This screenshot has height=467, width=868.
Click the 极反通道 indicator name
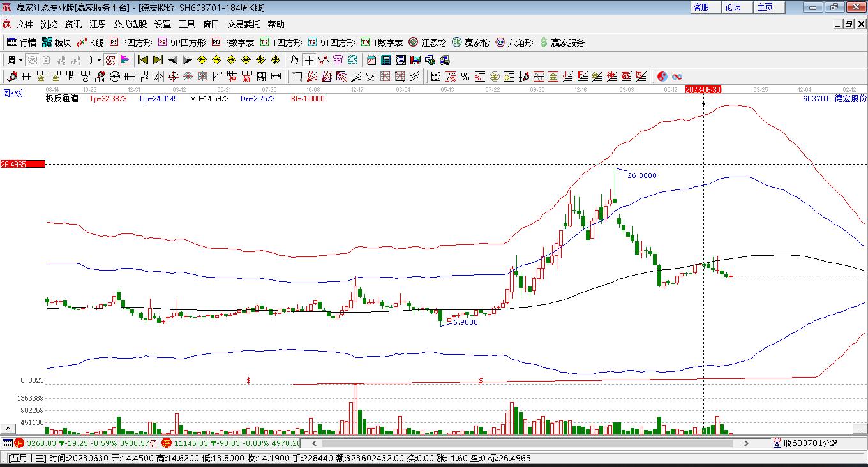pos(62,98)
